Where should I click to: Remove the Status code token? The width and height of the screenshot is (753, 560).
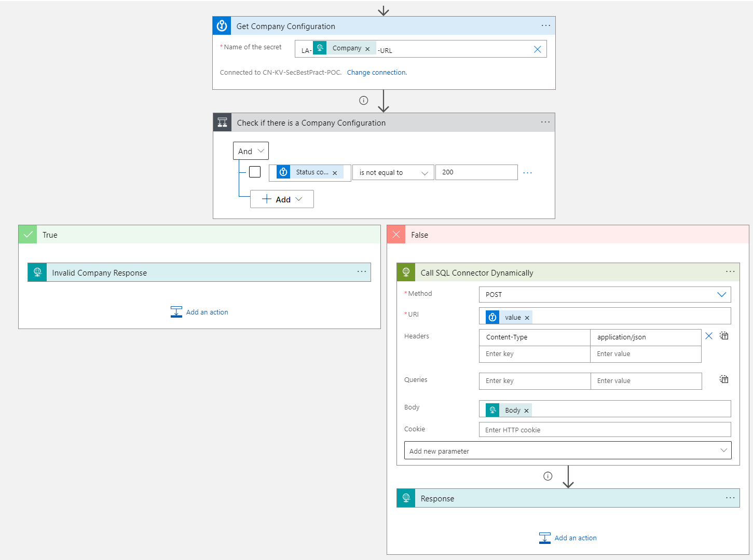[335, 173]
